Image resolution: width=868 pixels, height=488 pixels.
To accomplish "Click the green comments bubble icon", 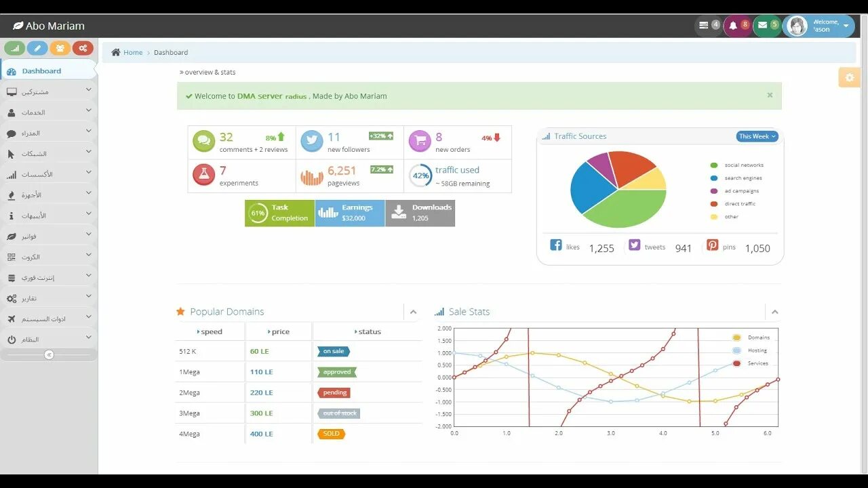I will (203, 141).
